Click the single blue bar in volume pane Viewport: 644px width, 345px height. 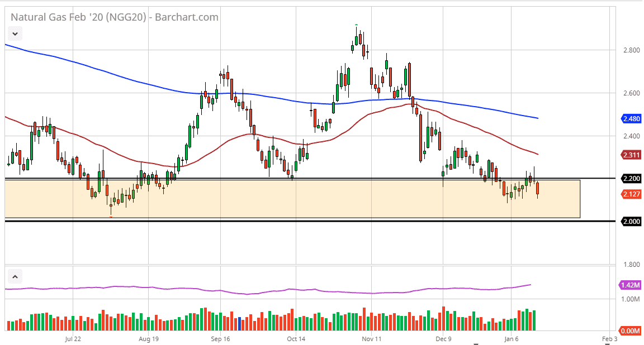click(240, 324)
